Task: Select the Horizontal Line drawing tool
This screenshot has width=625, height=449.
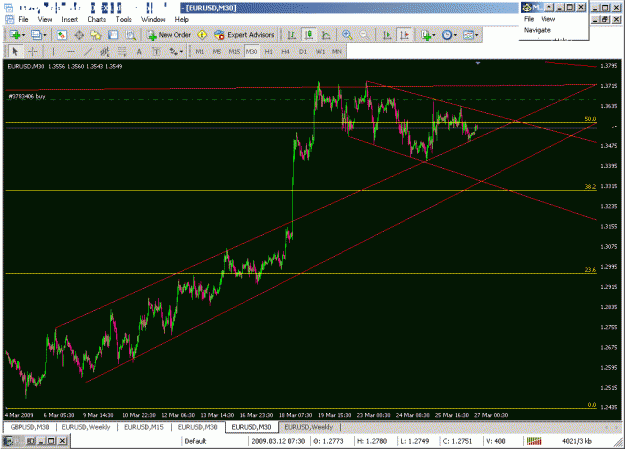Action: [71, 51]
